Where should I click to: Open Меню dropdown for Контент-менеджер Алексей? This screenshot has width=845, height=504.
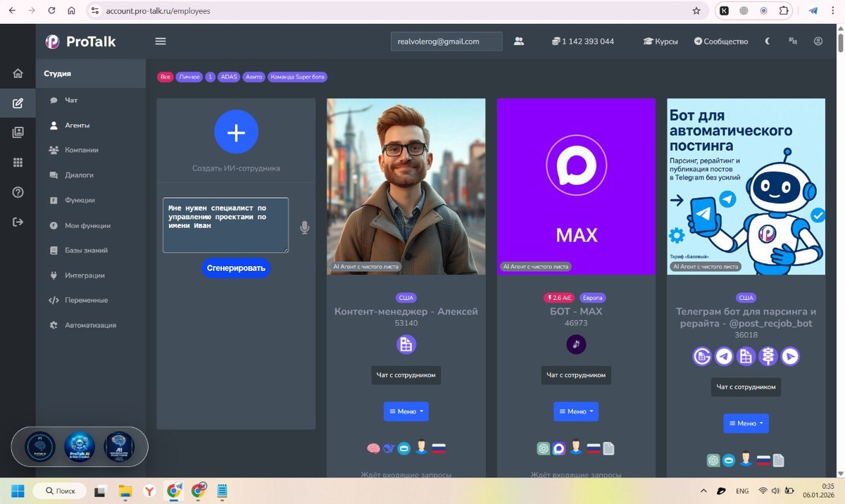pos(406,411)
